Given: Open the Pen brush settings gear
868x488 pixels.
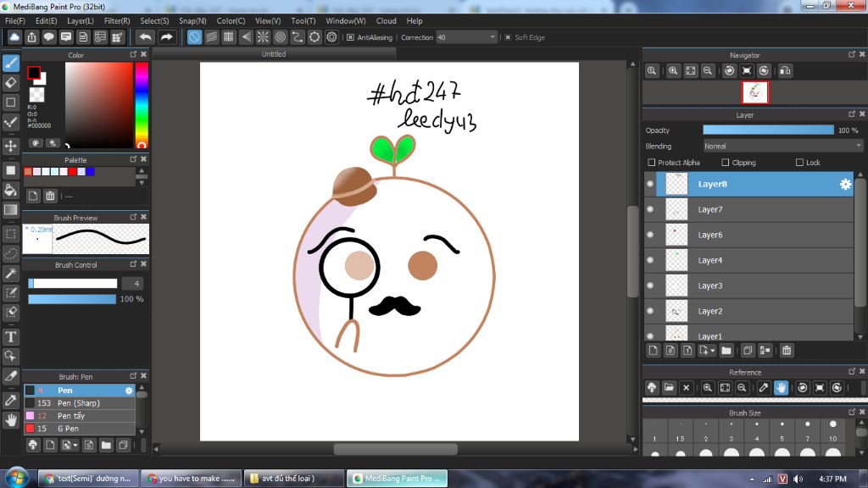Looking at the screenshot, I should coord(129,391).
